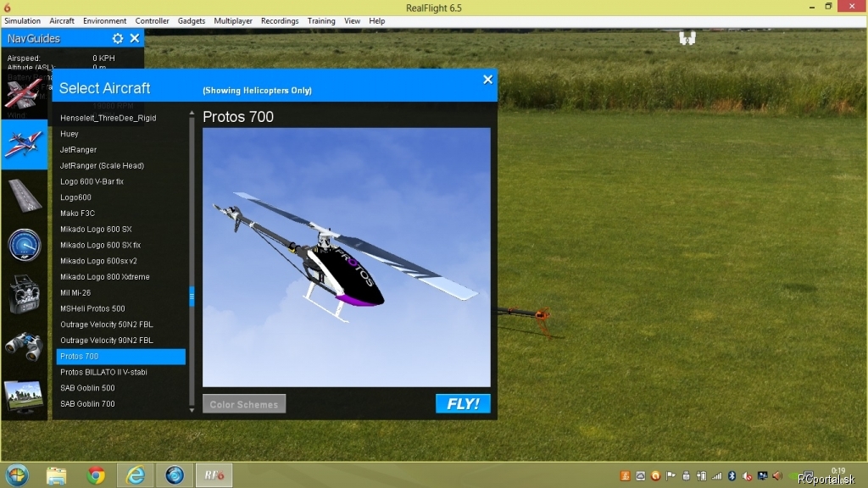Launch Google Chrome from the taskbar
This screenshot has height=488, width=868.
coord(96,476)
